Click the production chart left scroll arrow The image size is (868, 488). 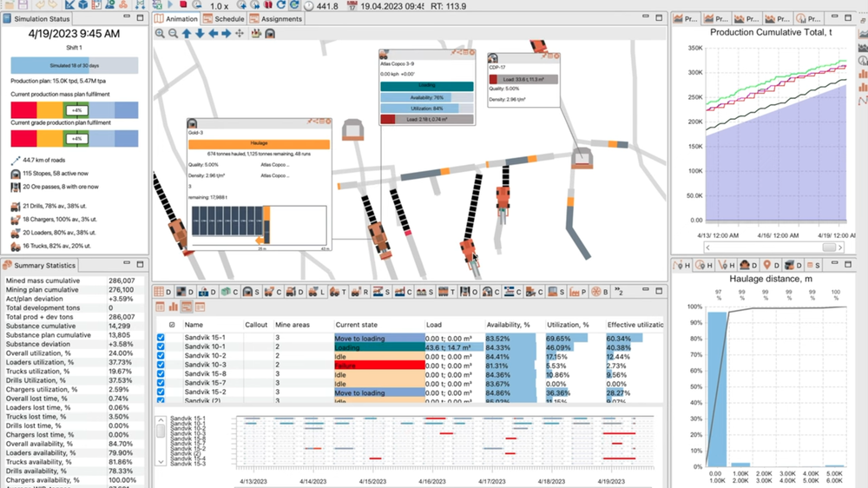[708, 247]
